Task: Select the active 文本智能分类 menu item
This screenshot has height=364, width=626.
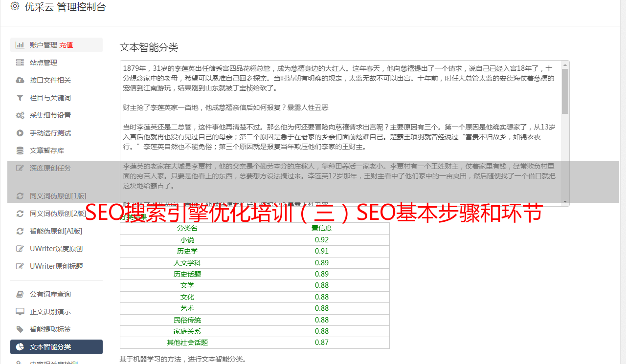Action: coord(56,347)
